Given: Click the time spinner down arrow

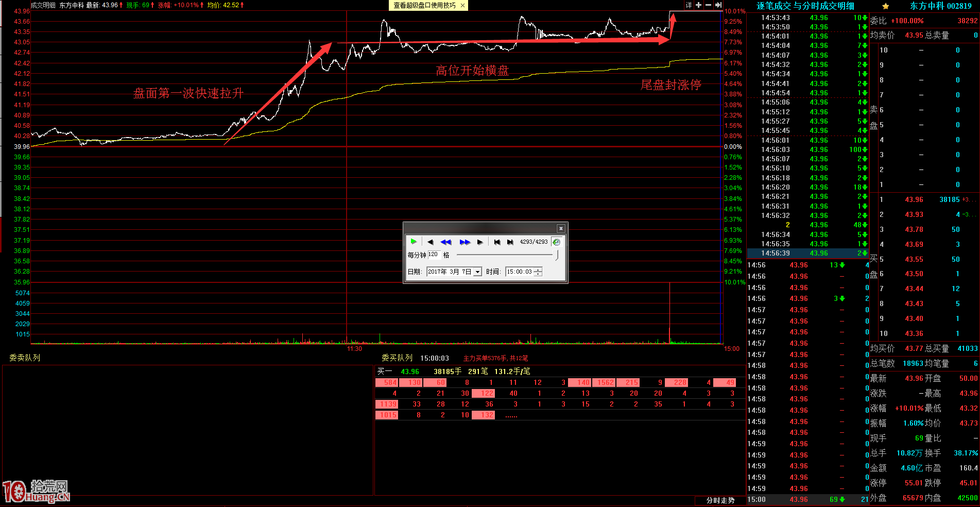Looking at the screenshot, I should click(538, 274).
